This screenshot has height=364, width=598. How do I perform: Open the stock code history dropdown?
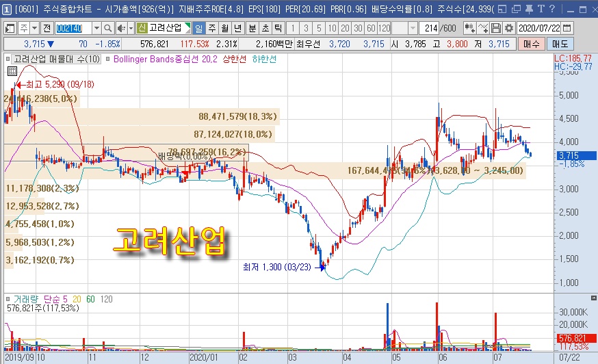[97, 28]
